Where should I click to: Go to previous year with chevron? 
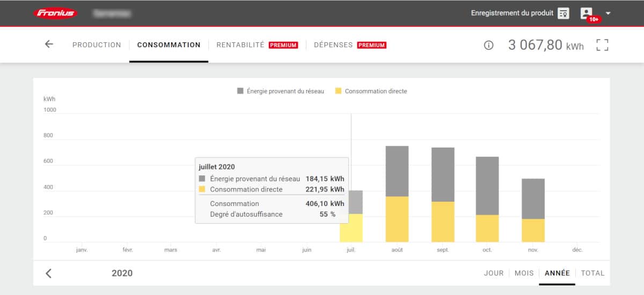pyautogui.click(x=48, y=273)
